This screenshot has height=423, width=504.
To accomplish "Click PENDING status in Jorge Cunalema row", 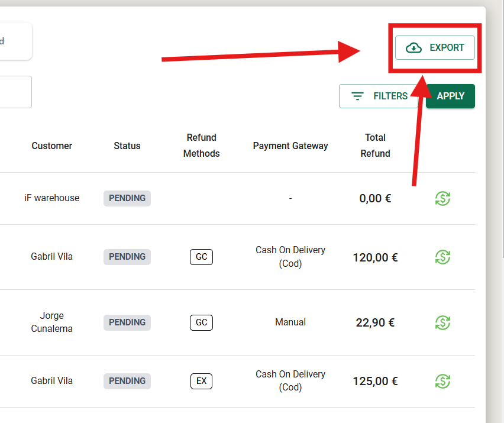I will (x=127, y=322).
